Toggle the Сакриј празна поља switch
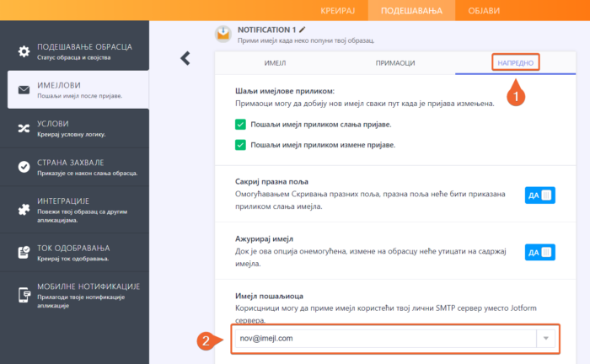Image resolution: width=590 pixels, height=364 pixels. tap(540, 195)
